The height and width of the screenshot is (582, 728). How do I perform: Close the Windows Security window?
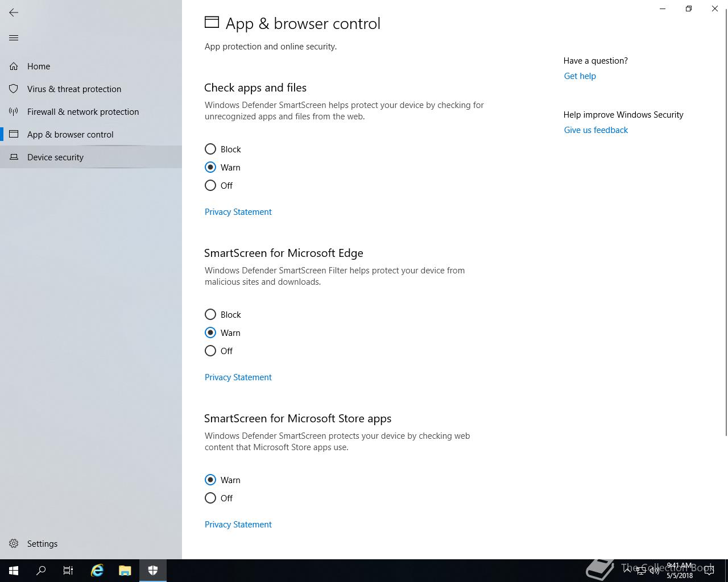click(715, 9)
